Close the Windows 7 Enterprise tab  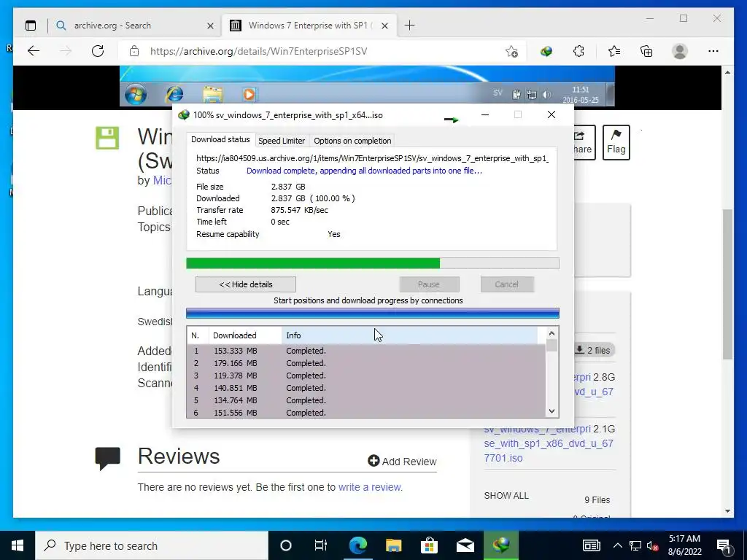[x=385, y=26]
